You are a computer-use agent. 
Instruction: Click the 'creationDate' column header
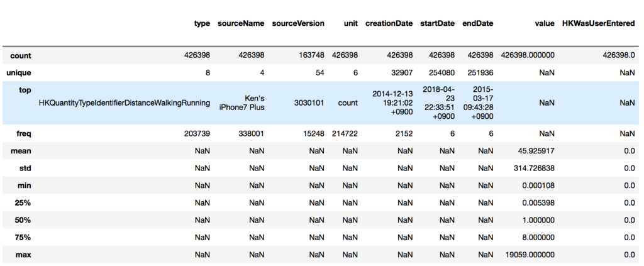pos(389,23)
